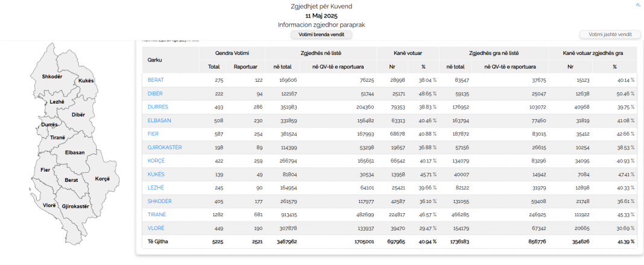The height and width of the screenshot is (265, 644).
Task: Click the Qarku column header
Action: [x=155, y=60]
